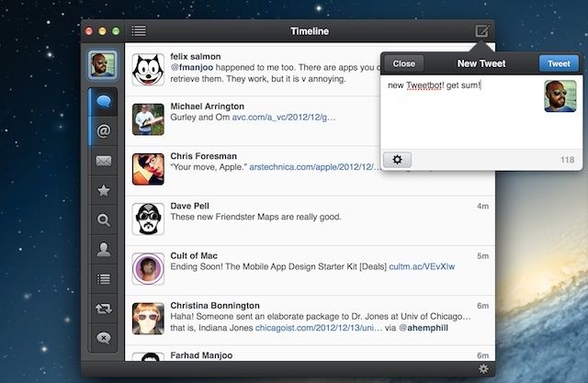
Task: Open the arstechnica.com link
Action: (x=315, y=167)
